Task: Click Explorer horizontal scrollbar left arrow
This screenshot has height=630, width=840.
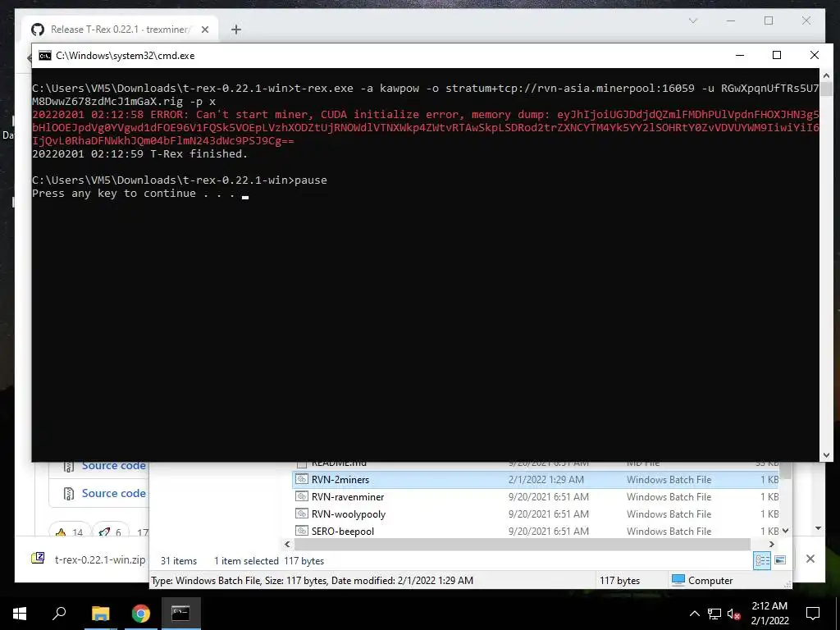Action: [x=288, y=544]
